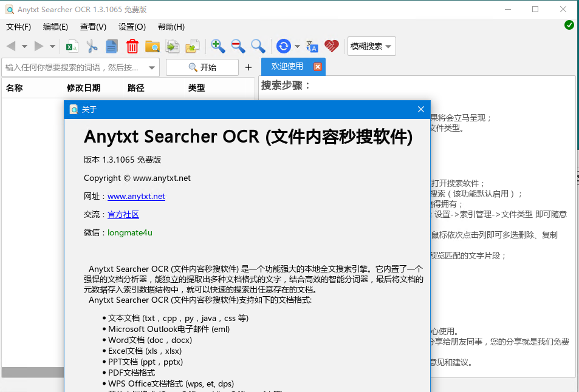The image size is (579, 392).
Task: Sort by the 类型 column header
Action: 196,88
